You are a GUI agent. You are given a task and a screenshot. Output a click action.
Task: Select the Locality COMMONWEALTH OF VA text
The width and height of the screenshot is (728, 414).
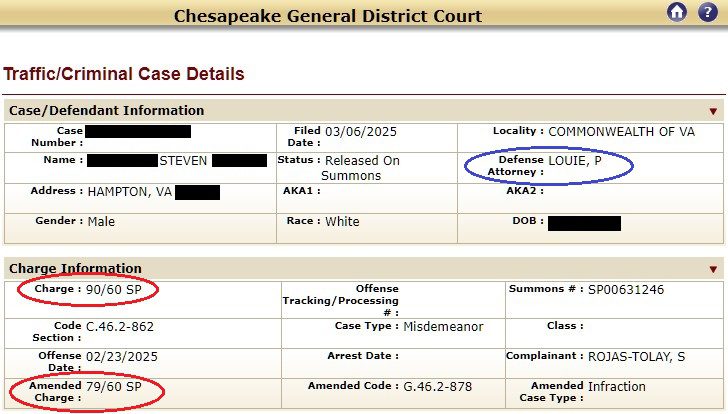pyautogui.click(x=622, y=132)
